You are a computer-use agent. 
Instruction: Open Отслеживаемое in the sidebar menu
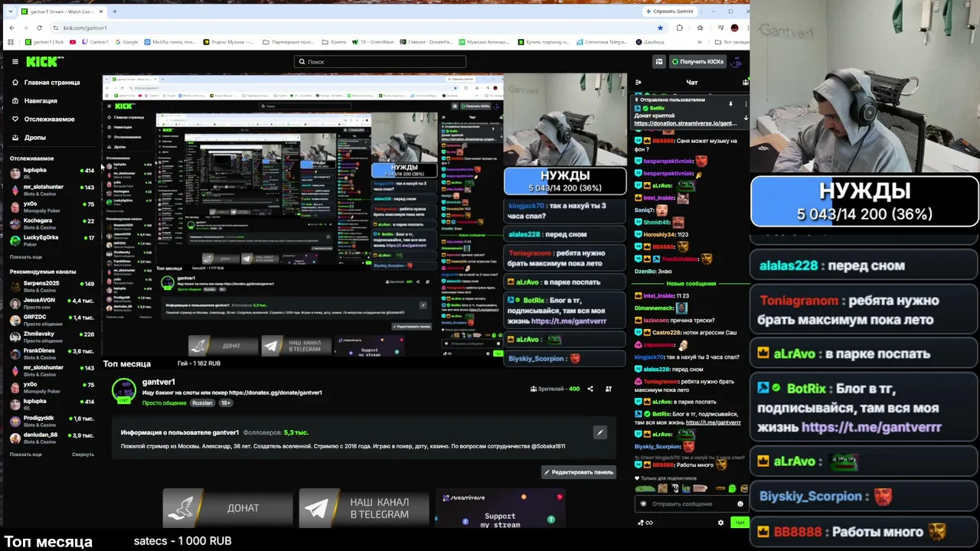tap(43, 119)
